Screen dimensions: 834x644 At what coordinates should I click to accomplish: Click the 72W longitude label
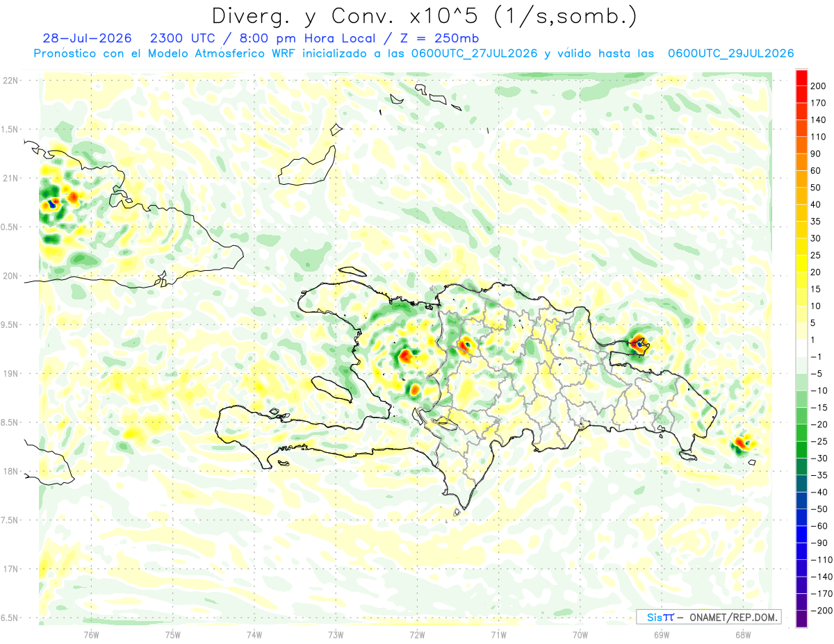pyautogui.click(x=417, y=634)
